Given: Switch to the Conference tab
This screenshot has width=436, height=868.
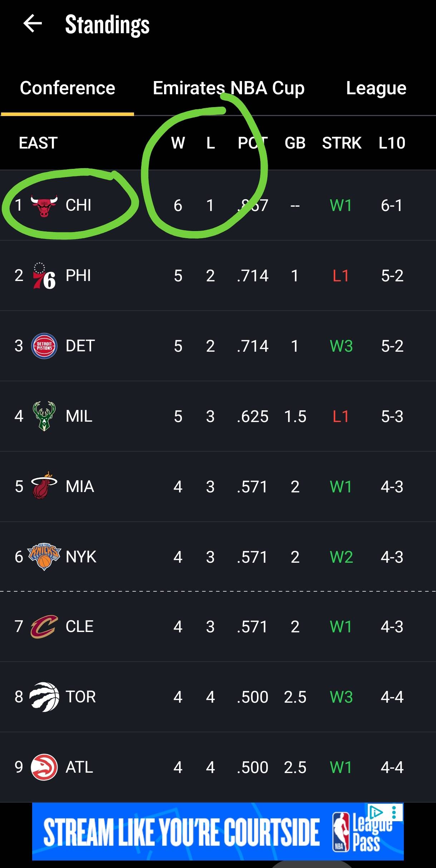Looking at the screenshot, I should (68, 88).
